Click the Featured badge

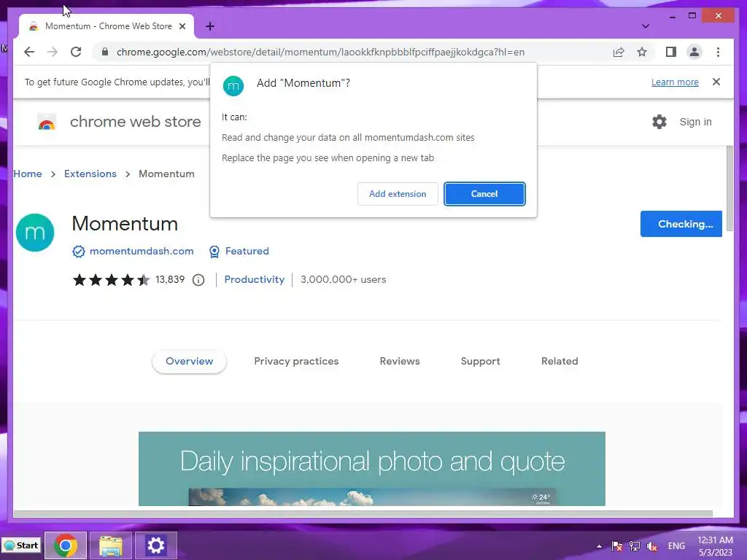(239, 251)
